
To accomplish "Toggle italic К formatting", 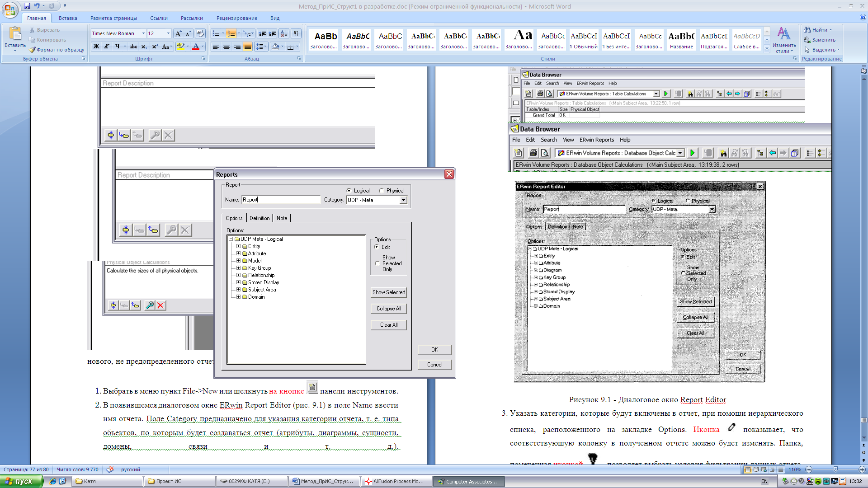I will (107, 47).
